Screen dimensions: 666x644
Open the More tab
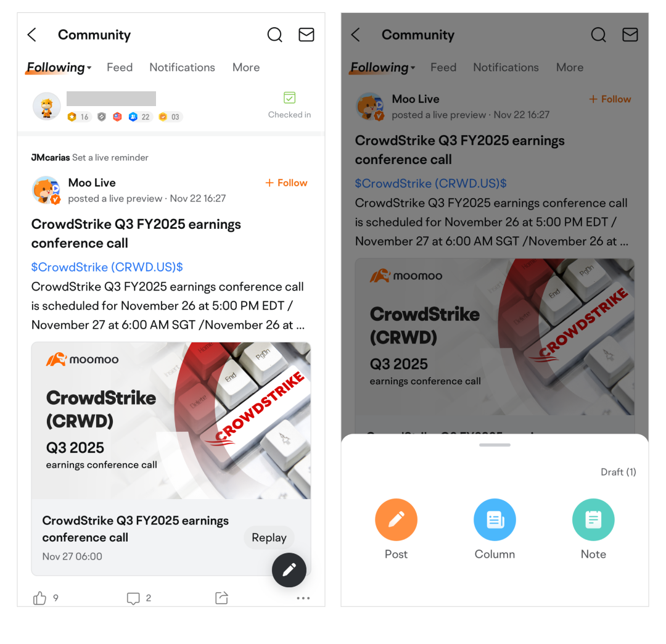pyautogui.click(x=246, y=67)
